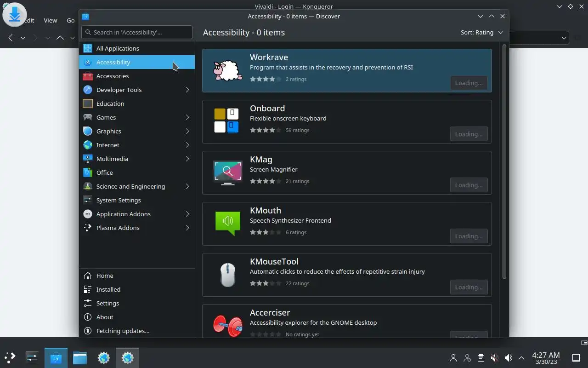Click the KMouth speech bubble icon
The width and height of the screenshot is (588, 368).
tap(227, 223)
